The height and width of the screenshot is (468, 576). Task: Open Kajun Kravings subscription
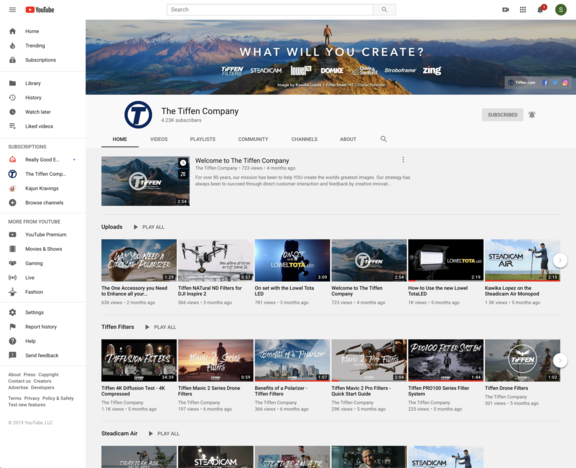coord(43,188)
